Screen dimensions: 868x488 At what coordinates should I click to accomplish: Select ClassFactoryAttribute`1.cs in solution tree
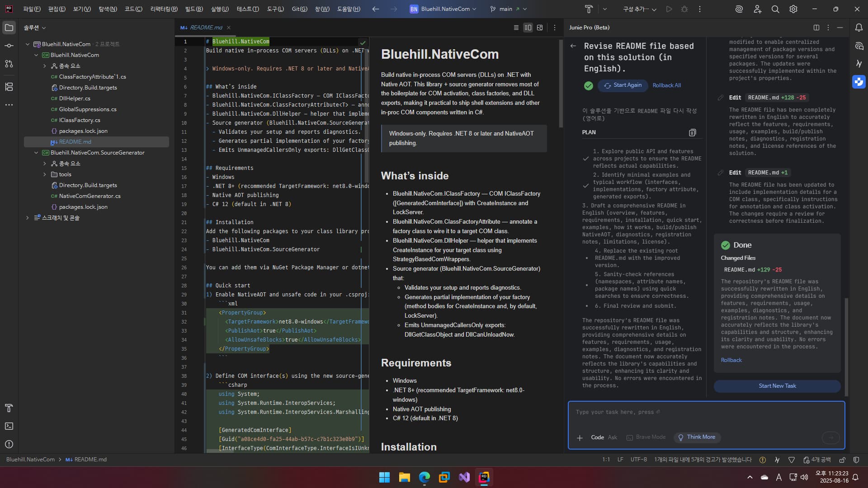[92, 77]
